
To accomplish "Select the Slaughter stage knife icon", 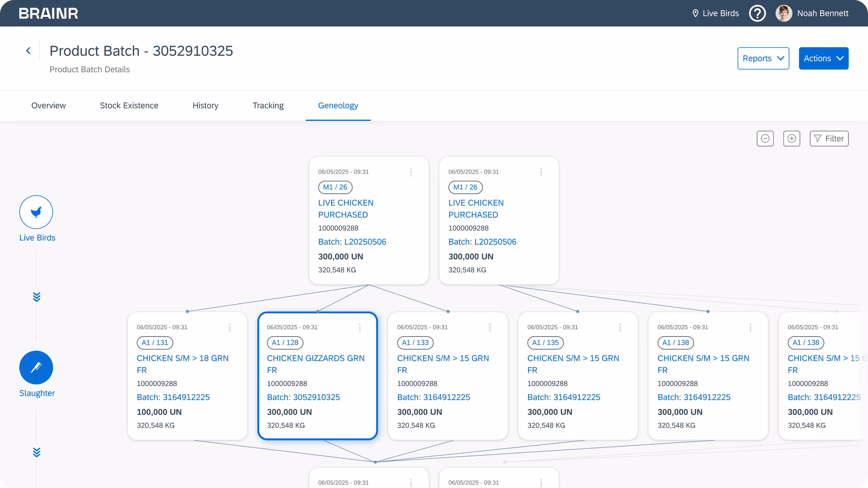I will 36,367.
